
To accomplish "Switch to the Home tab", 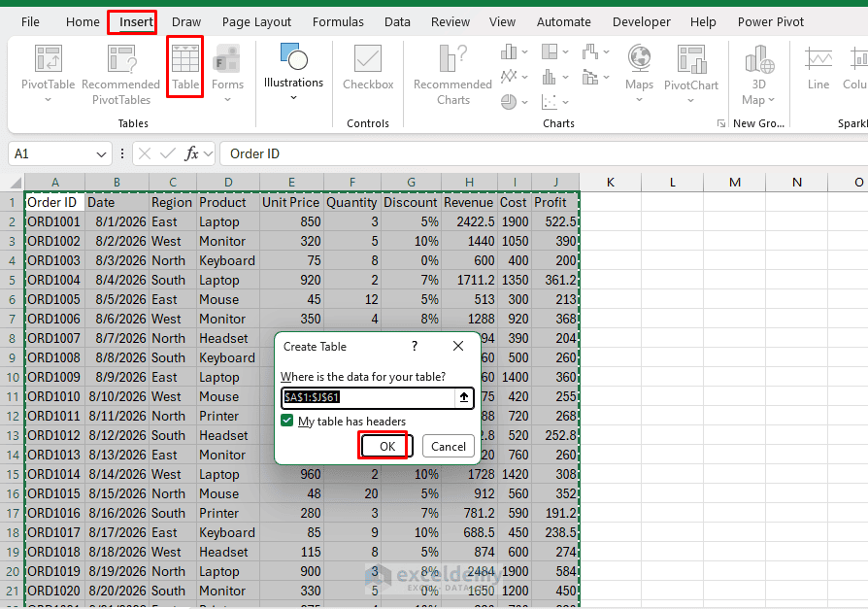I will [83, 22].
